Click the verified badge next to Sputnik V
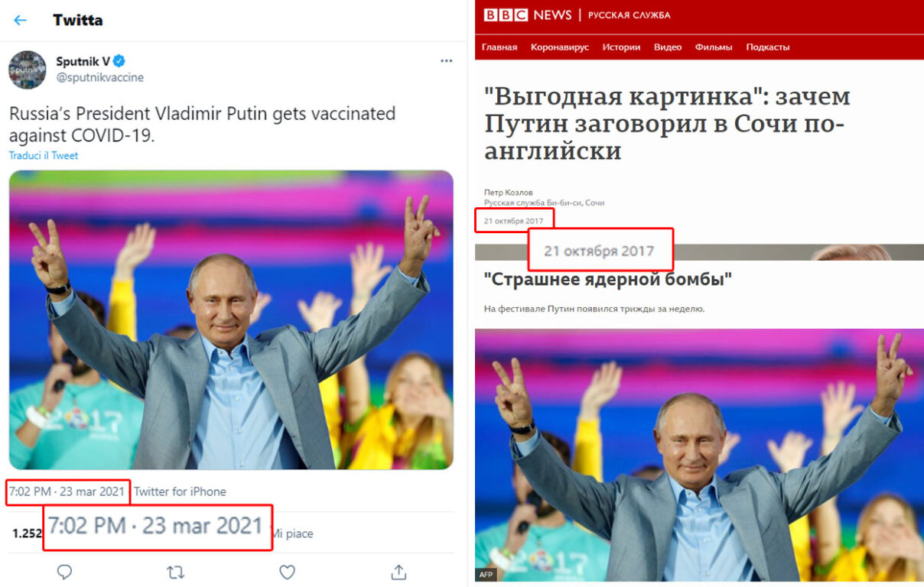 (120, 62)
